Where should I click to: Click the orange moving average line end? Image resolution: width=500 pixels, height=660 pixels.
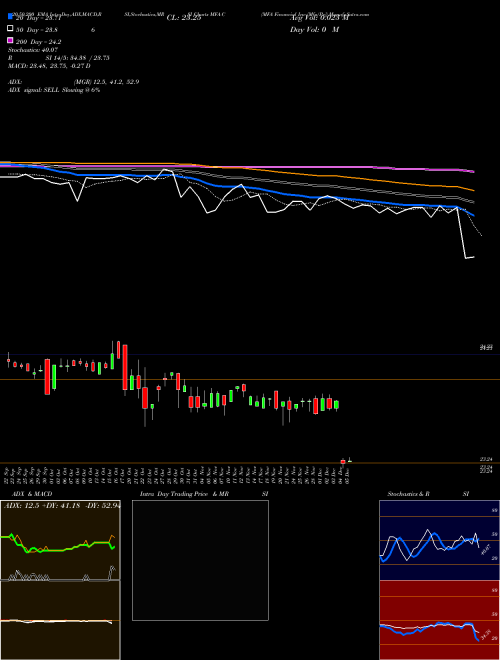[x=472, y=190]
